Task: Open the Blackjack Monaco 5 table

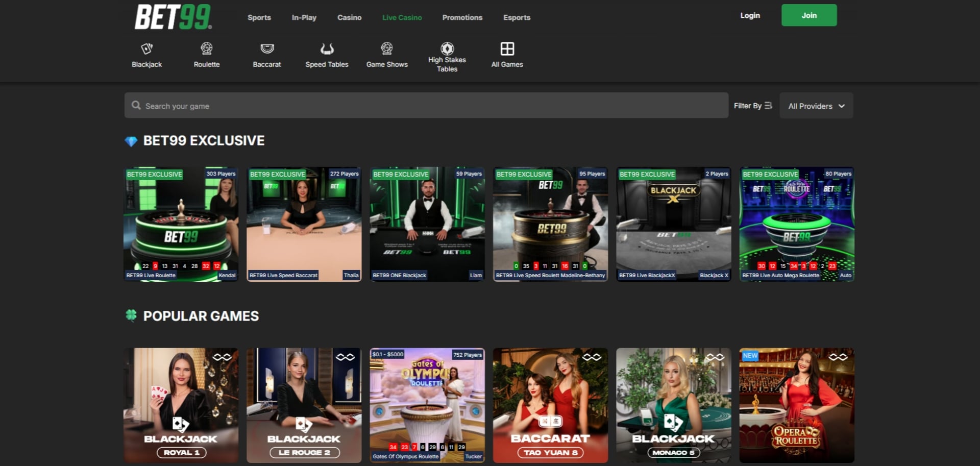Action: [674, 406]
